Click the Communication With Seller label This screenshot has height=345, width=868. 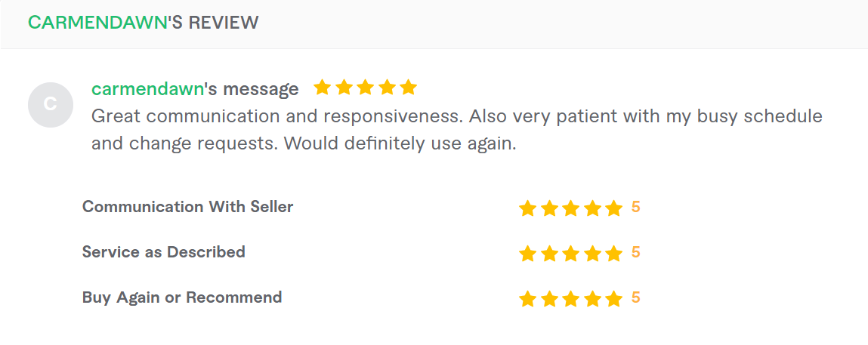187,207
